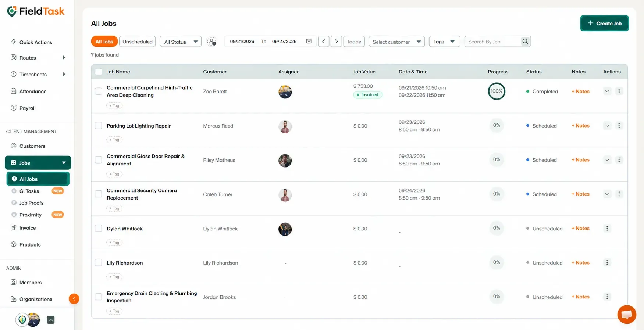This screenshot has height=330, width=644.
Task: Open three-dot menu for Dylan Whitlock job
Action: click(x=607, y=228)
